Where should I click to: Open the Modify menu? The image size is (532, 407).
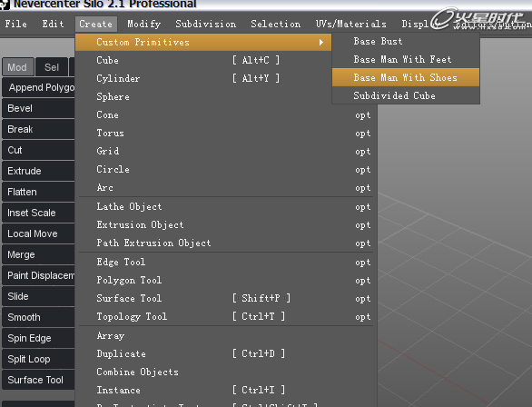(x=143, y=24)
